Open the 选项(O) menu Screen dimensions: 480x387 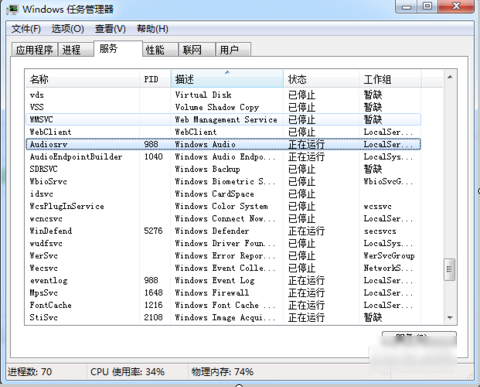click(x=68, y=29)
